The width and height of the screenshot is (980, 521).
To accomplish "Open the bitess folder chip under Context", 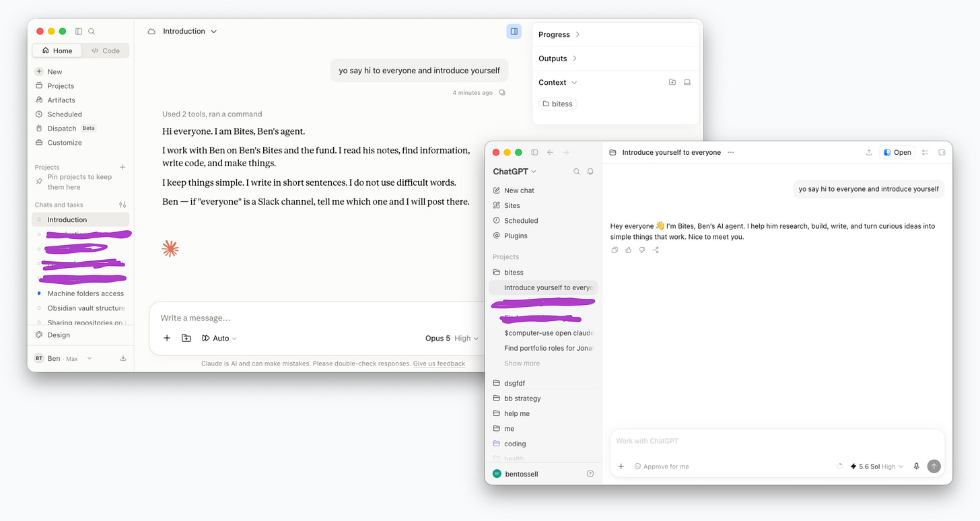I will point(557,104).
